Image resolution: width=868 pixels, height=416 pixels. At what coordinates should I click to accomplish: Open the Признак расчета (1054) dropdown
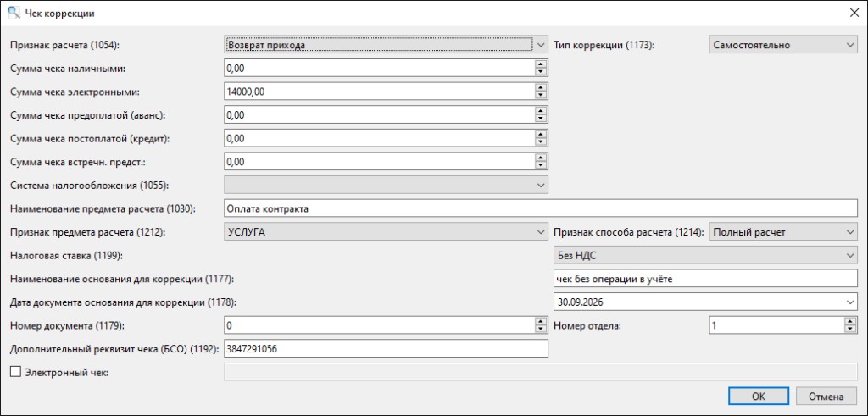coord(386,45)
